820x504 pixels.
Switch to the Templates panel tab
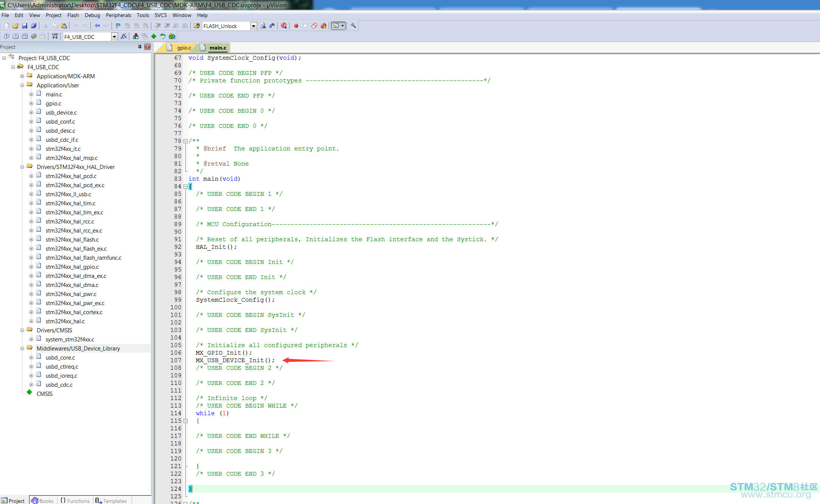[x=111, y=501]
